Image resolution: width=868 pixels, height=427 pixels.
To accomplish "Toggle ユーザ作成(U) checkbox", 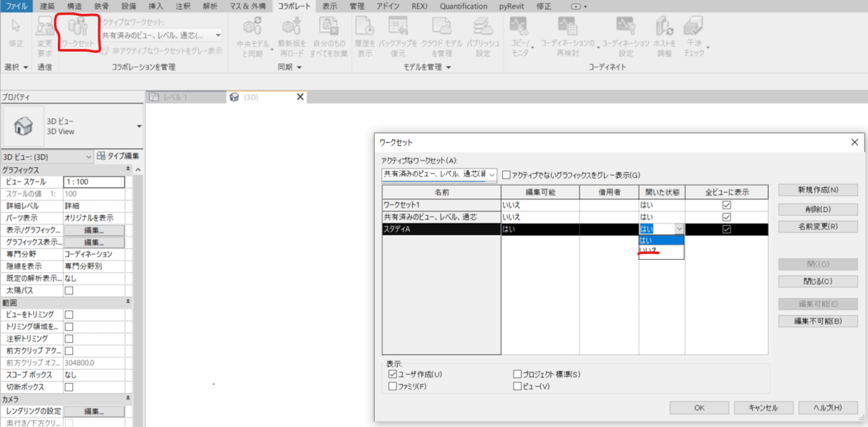I will 392,374.
